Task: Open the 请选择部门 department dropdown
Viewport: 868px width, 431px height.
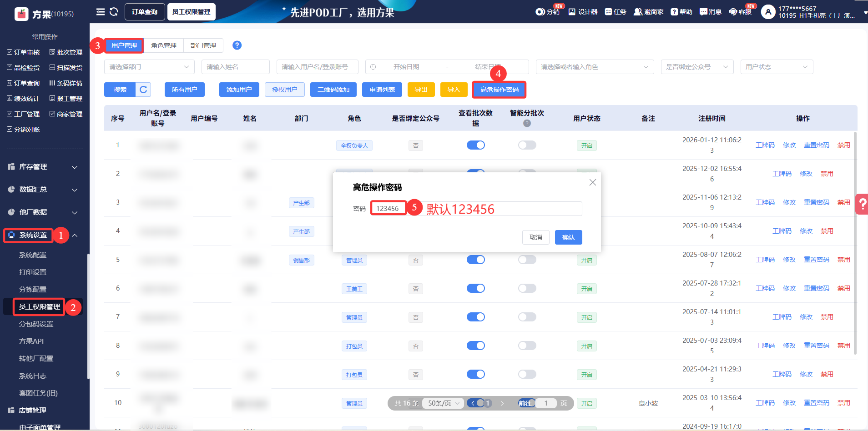Action: tap(149, 67)
